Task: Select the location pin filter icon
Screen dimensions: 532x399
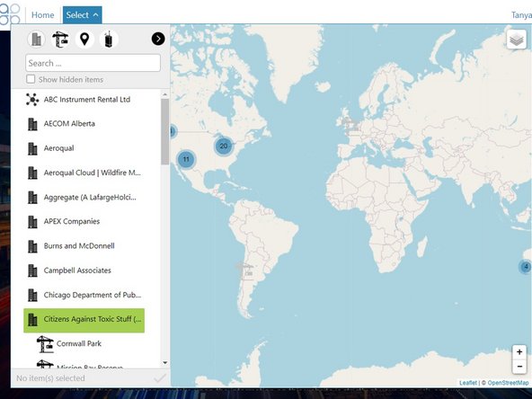Action: pos(84,40)
